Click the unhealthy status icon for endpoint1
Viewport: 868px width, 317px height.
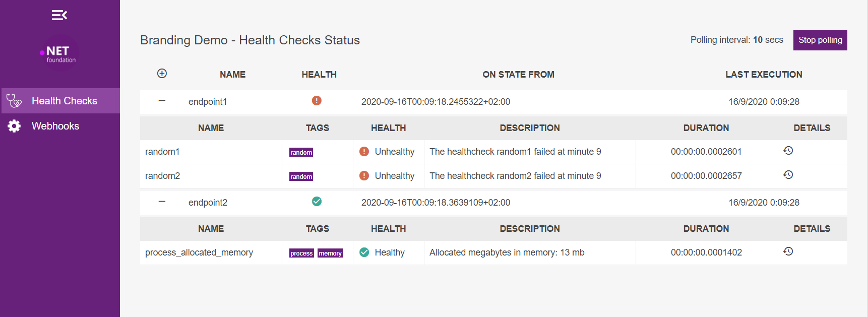click(317, 101)
